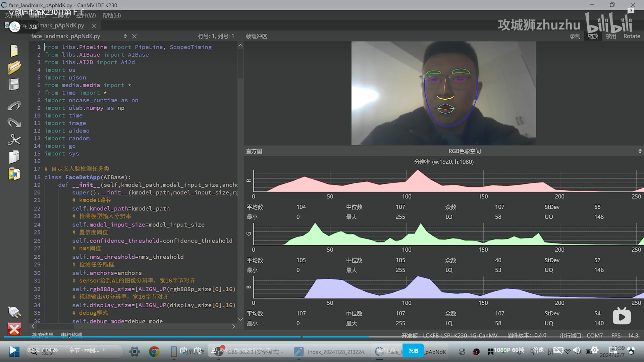Open the 1080P 60帧 quality selector
The image size is (644, 362).
pyautogui.click(x=508, y=350)
